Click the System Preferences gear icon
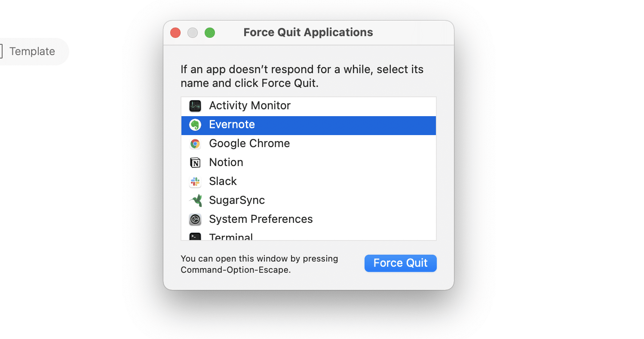 (195, 219)
